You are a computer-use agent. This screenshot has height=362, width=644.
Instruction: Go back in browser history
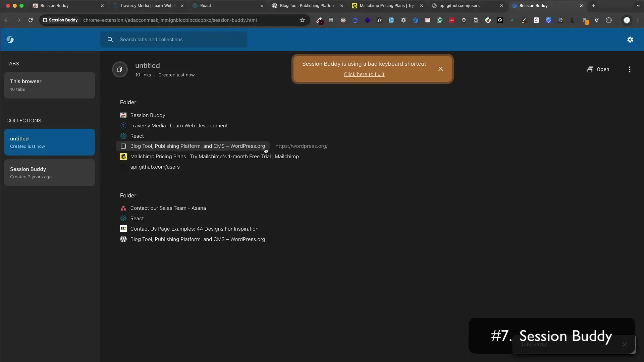(6, 20)
